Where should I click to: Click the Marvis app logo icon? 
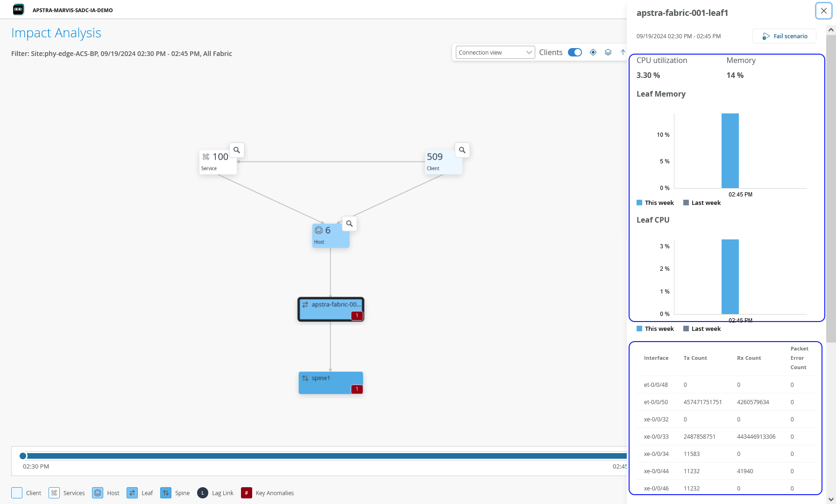click(x=18, y=9)
